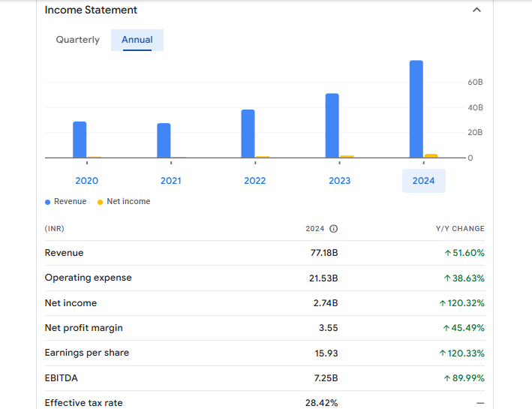Click the Income Statement heading
This screenshot has height=409, width=532.
click(x=91, y=11)
